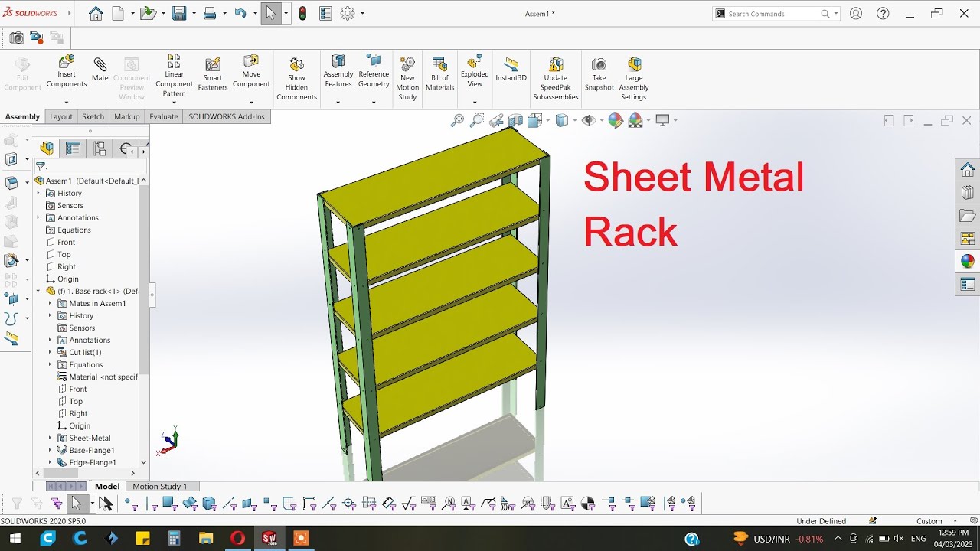Switch to FeatureManager design tree tab

click(x=47, y=148)
